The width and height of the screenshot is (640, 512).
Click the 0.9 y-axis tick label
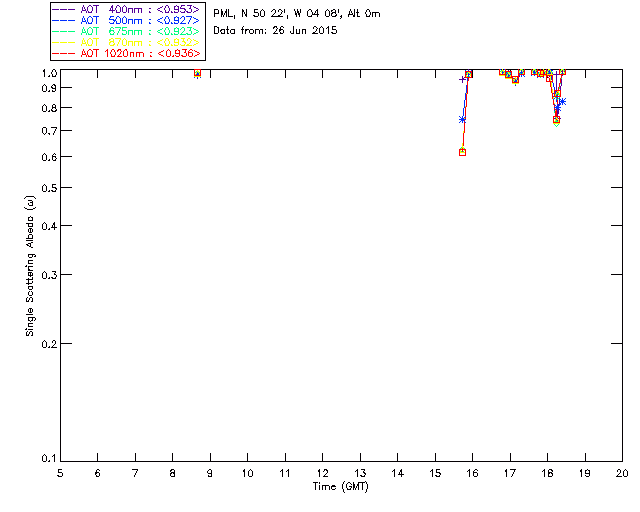(x=49, y=88)
